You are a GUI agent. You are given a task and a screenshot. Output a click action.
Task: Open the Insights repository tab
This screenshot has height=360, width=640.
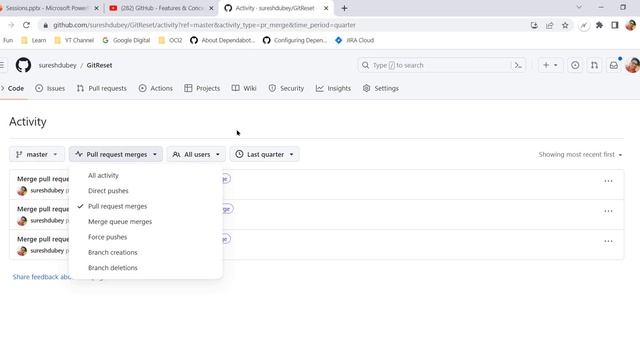[x=333, y=88]
